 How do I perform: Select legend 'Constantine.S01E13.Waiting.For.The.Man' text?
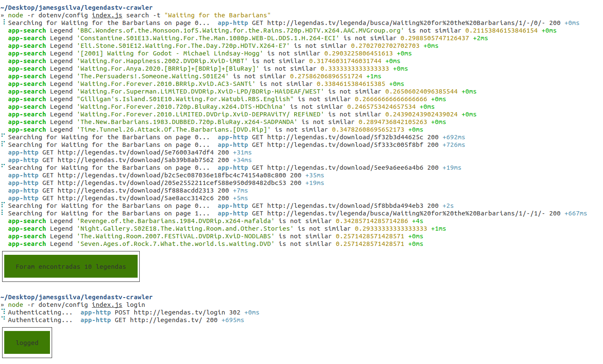point(208,38)
